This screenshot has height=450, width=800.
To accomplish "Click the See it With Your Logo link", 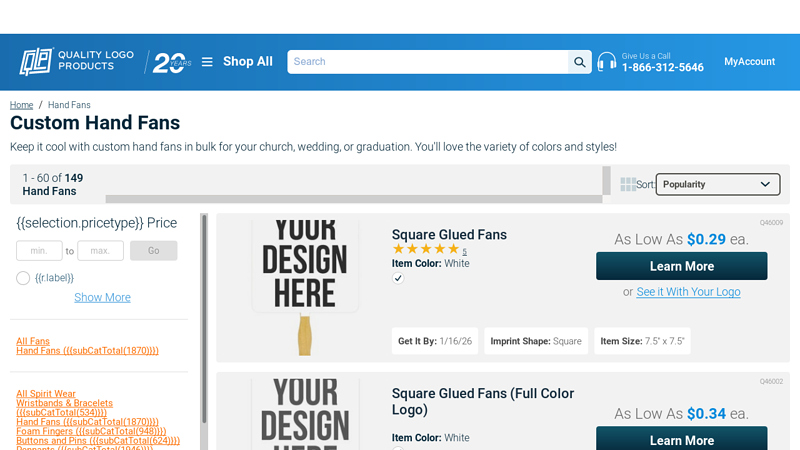I will (688, 292).
